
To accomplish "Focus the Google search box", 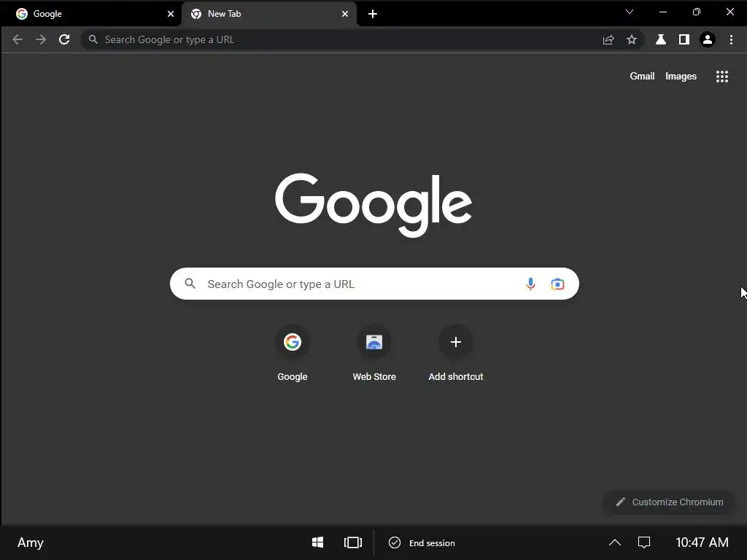I will [374, 284].
